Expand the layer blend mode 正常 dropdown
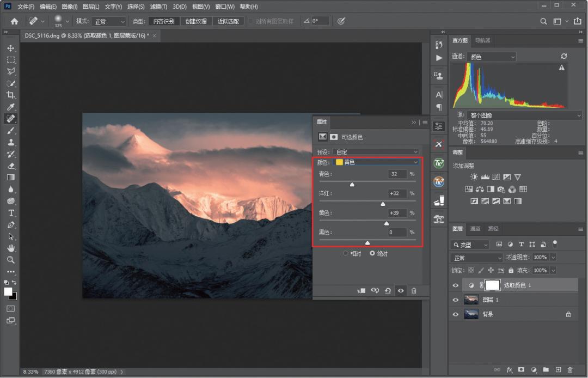This screenshot has height=378, width=588. pos(477,258)
